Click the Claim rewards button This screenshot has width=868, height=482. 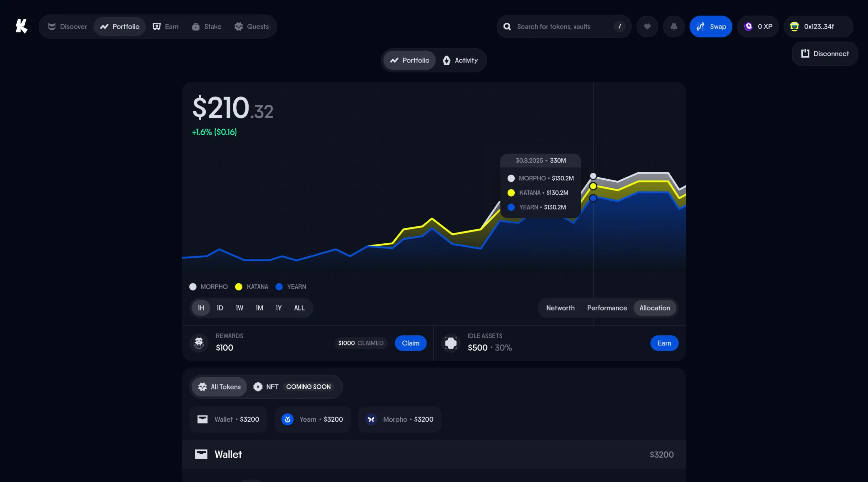click(411, 343)
